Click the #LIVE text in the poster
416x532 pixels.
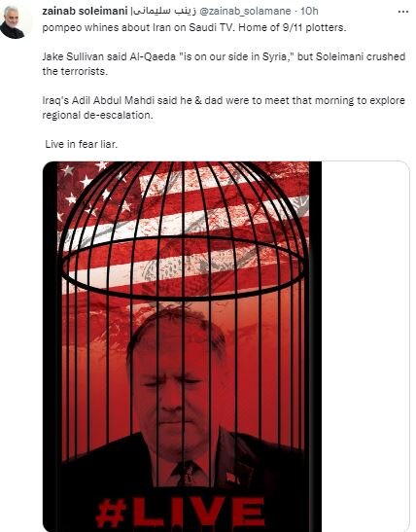click(181, 514)
